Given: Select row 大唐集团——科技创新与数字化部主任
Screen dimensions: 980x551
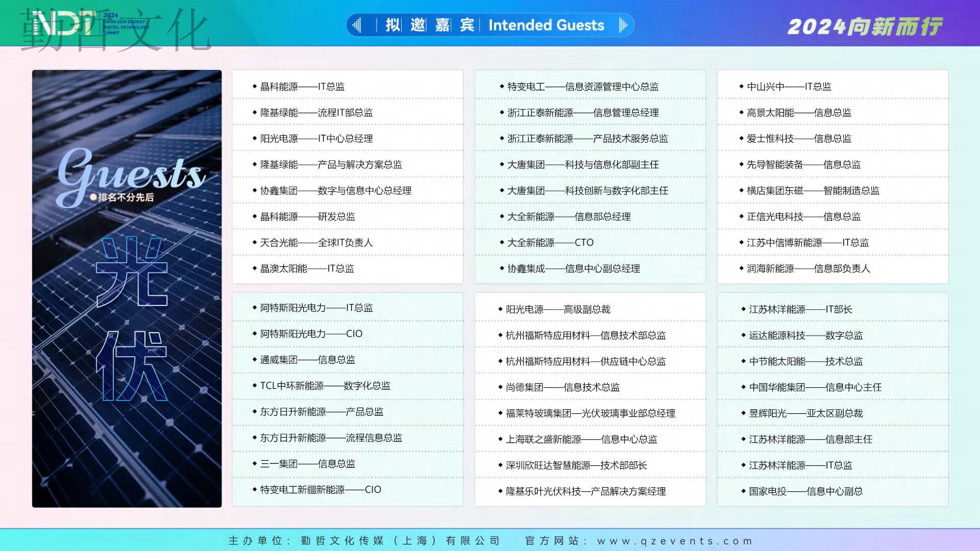Looking at the screenshot, I should [x=591, y=191].
